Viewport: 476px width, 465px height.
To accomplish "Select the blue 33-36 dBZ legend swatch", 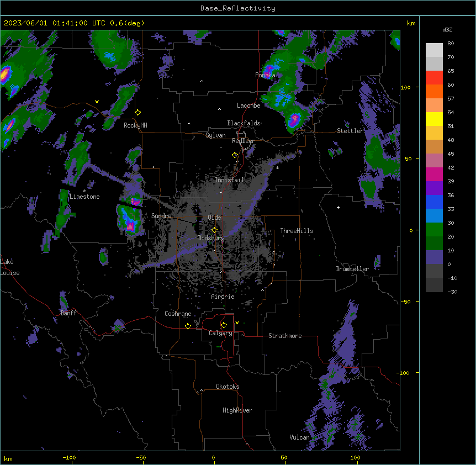I will tap(434, 202).
